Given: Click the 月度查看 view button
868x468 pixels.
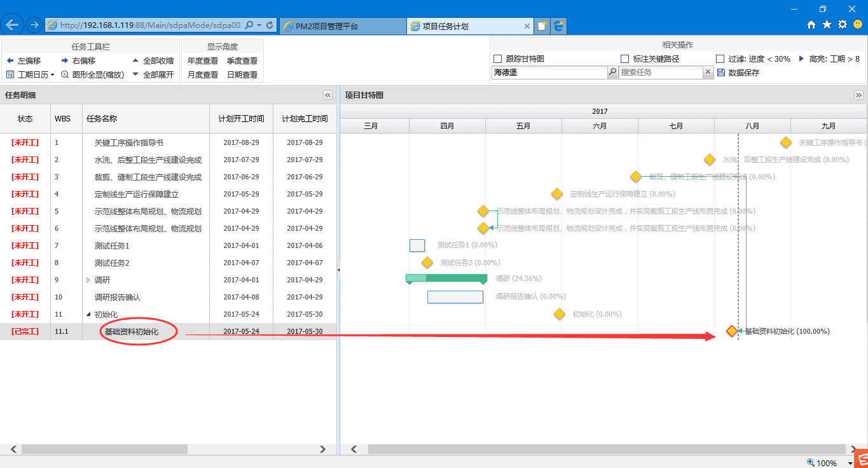Looking at the screenshot, I should (x=203, y=75).
